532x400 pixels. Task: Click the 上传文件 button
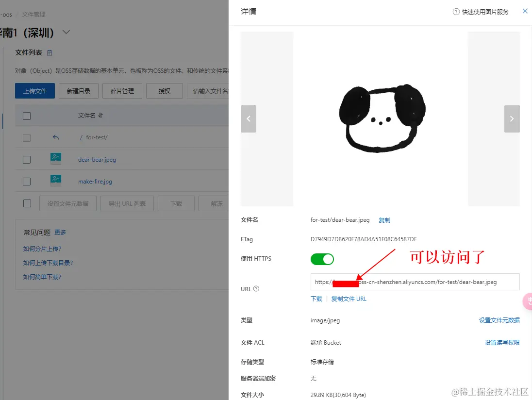[x=34, y=91]
